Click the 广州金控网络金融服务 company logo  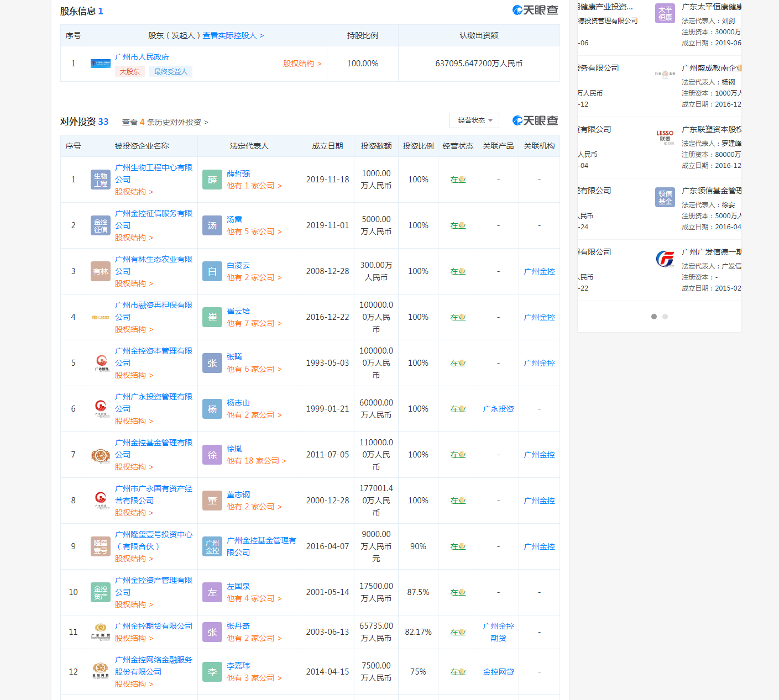tap(101, 672)
